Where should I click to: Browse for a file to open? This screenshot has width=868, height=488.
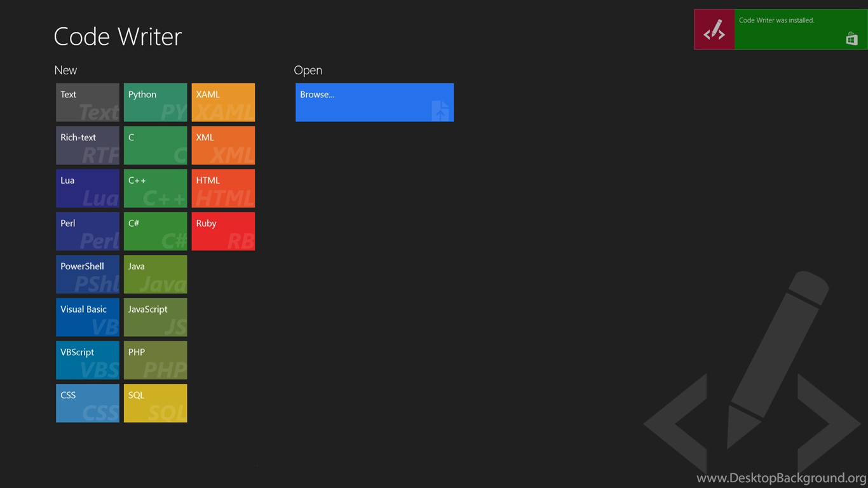[374, 102]
